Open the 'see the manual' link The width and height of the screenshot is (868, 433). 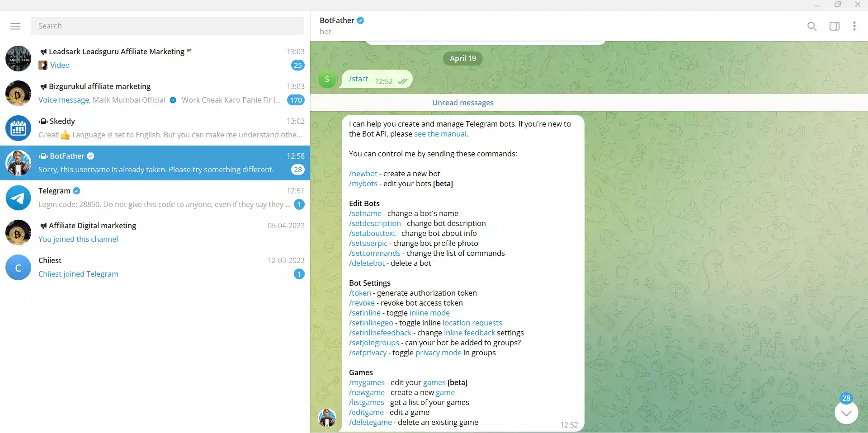[x=440, y=134]
